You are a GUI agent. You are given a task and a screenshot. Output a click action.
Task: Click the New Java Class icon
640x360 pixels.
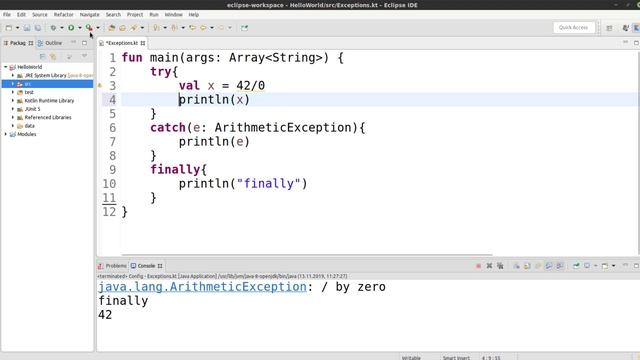(x=122, y=28)
